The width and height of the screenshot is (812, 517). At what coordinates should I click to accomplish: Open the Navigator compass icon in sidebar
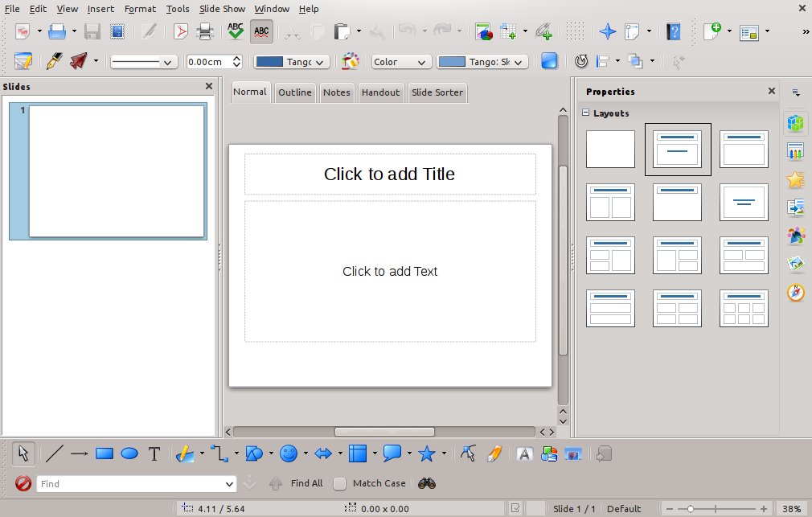pos(796,292)
